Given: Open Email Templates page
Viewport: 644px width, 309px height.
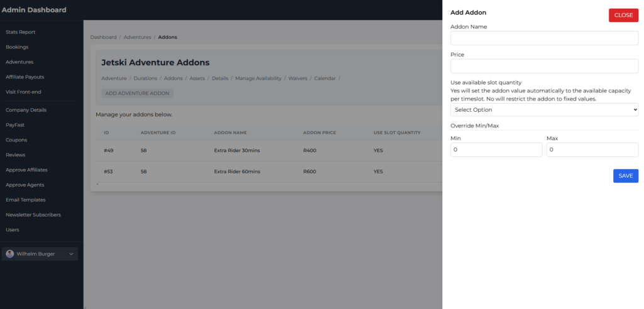Looking at the screenshot, I should [x=25, y=200].
